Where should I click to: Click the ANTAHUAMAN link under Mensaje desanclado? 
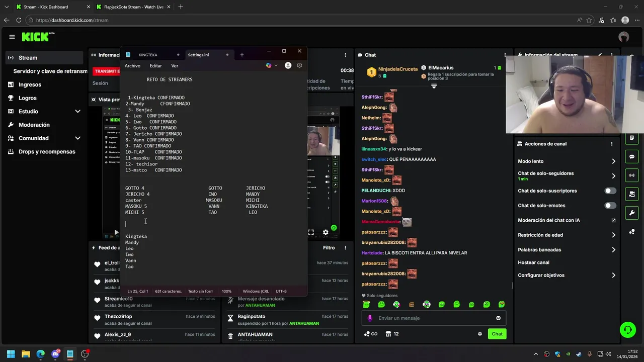click(x=260, y=305)
